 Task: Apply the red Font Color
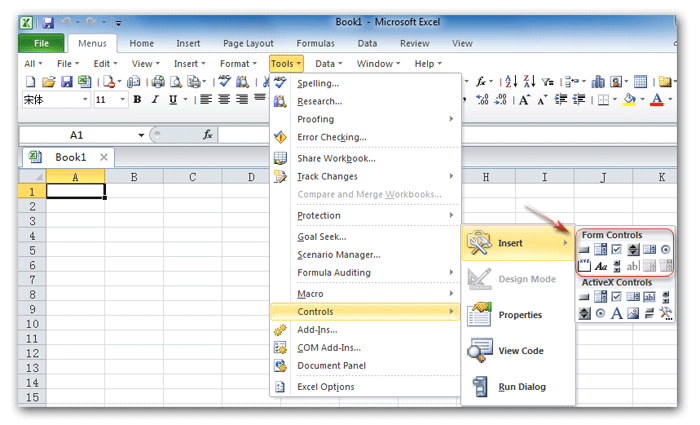tap(657, 99)
